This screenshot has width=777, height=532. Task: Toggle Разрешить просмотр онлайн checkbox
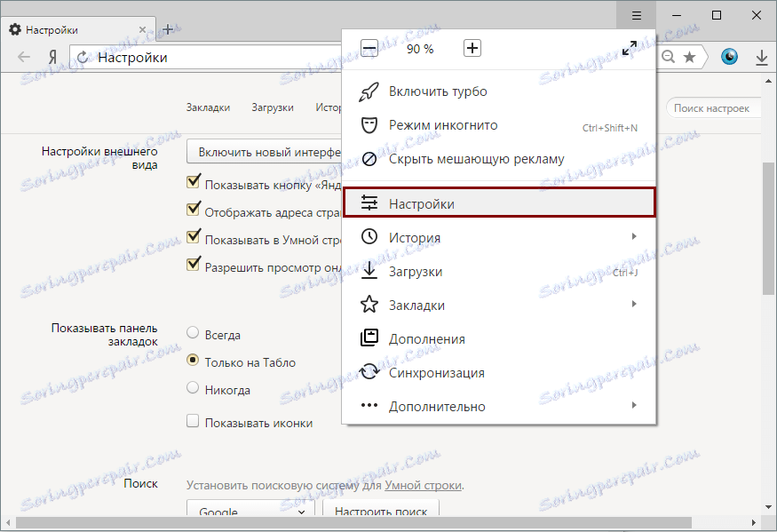194,264
